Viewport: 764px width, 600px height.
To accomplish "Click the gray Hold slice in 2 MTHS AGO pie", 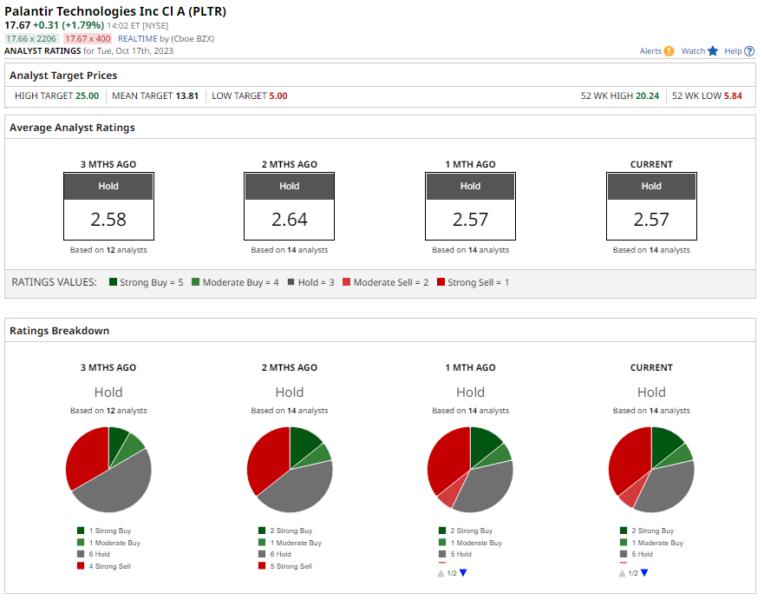I will tap(300, 487).
